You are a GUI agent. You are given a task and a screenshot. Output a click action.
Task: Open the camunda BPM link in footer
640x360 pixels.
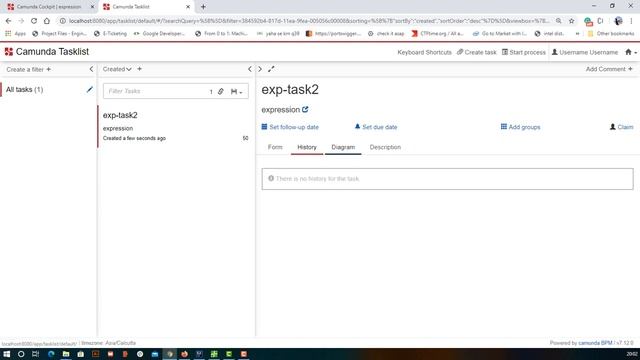coord(595,343)
